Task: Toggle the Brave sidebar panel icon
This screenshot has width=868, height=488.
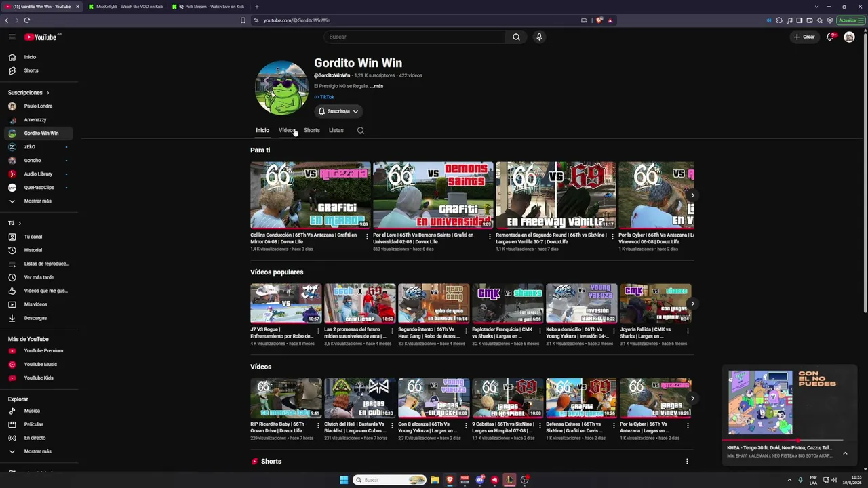Action: (x=800, y=20)
